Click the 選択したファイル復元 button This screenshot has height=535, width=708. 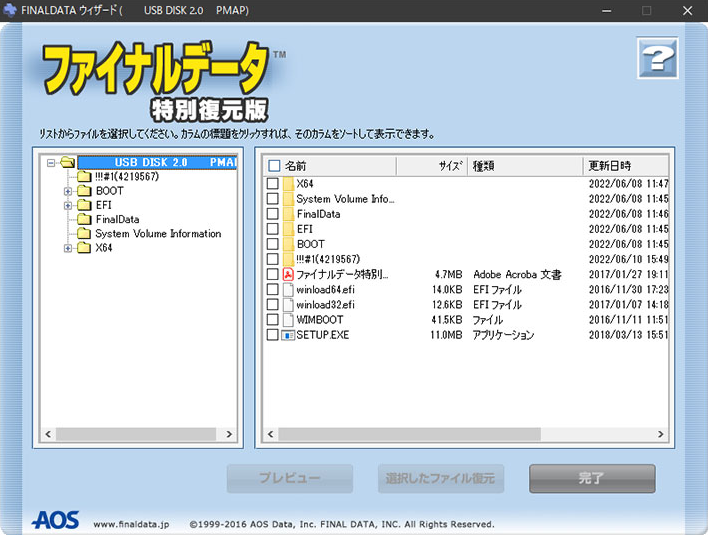pyautogui.click(x=441, y=479)
